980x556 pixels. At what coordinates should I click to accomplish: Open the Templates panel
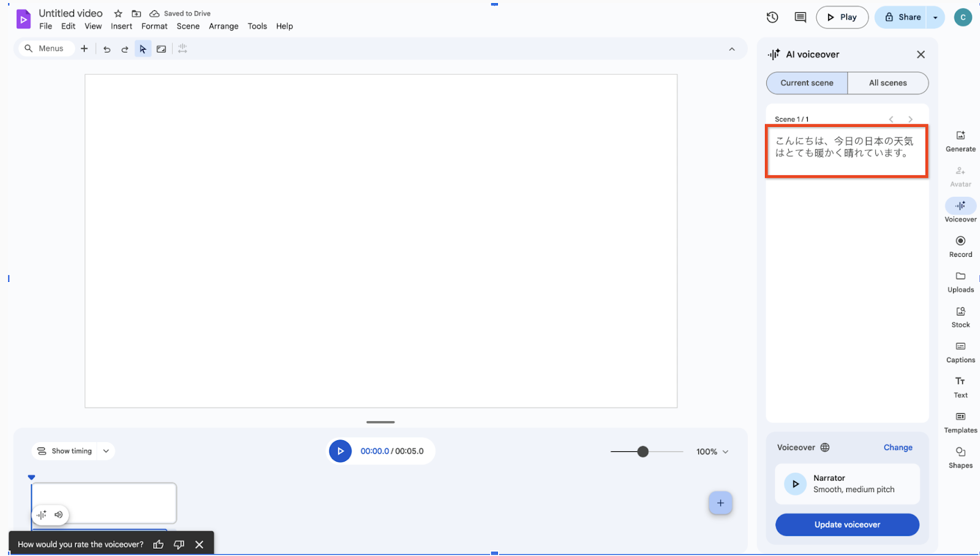coord(959,421)
